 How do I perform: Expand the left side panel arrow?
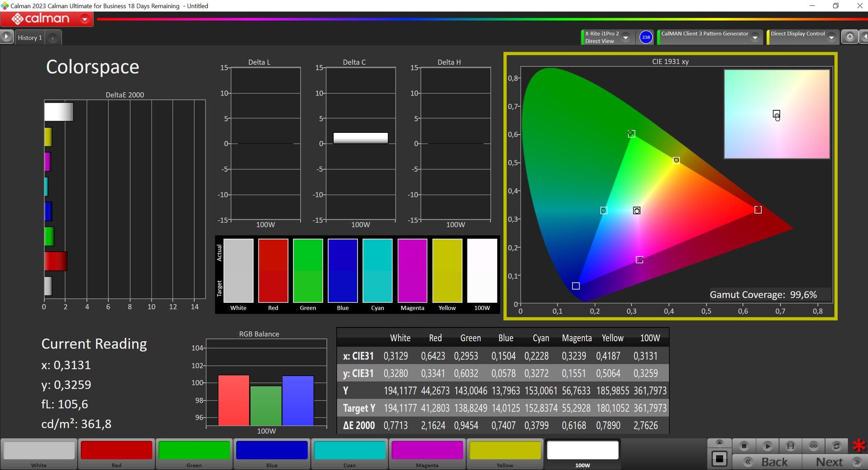6,37
